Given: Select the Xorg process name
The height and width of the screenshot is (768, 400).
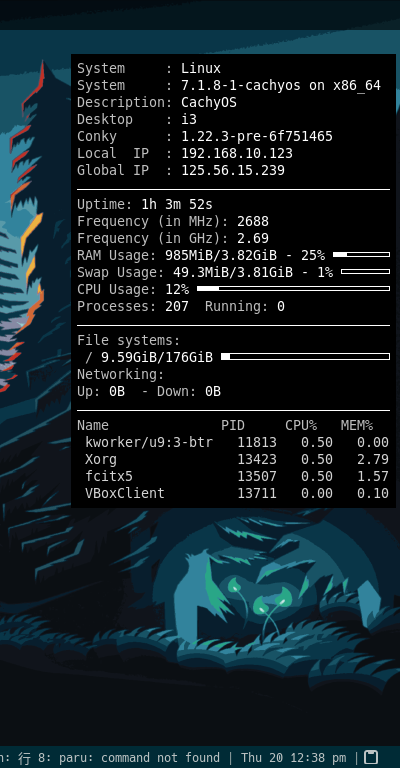Looking at the screenshot, I should point(101,459).
